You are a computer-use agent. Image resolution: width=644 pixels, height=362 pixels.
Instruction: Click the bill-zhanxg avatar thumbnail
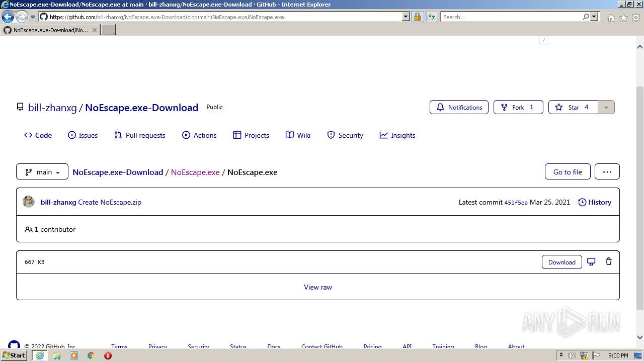pos(29,202)
